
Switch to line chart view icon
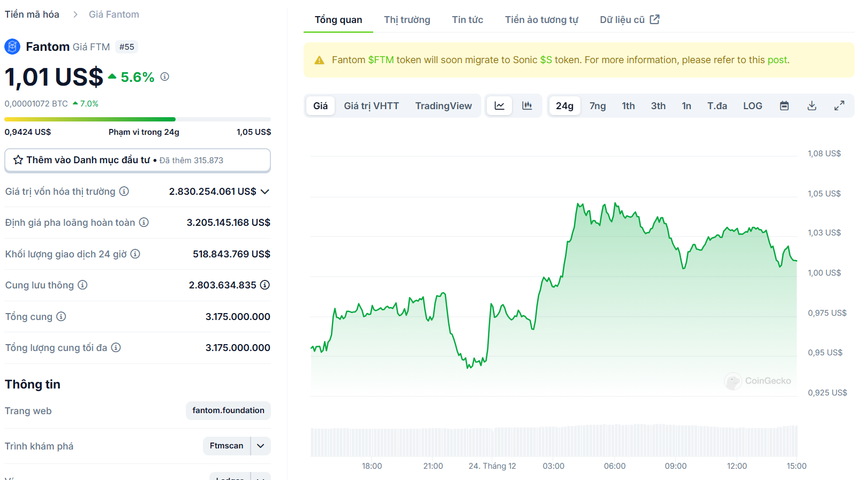point(500,105)
